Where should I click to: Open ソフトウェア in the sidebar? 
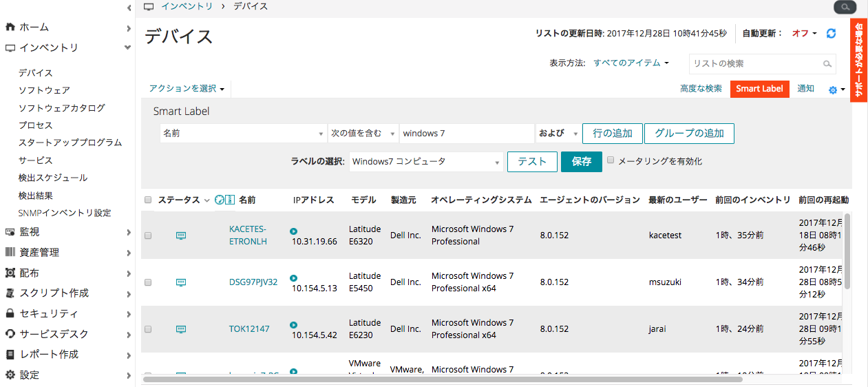44,90
